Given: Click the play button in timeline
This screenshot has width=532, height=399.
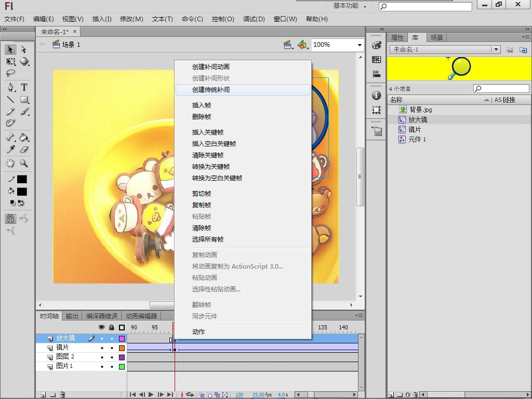Looking at the screenshot, I should click(x=151, y=395).
